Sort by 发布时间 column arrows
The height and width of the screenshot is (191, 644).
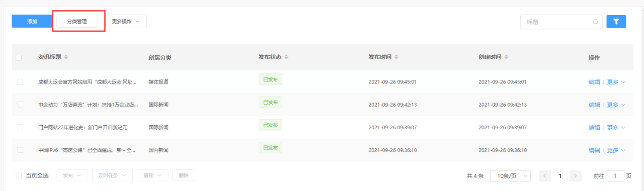point(396,57)
